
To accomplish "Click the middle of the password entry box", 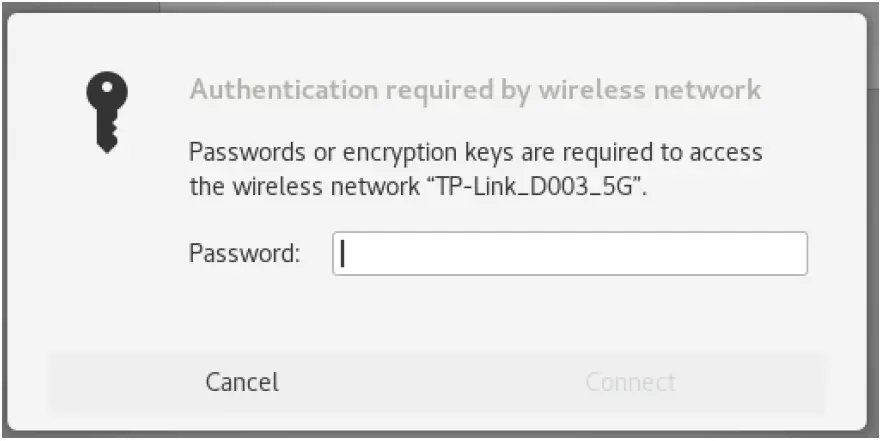I will click(x=569, y=254).
